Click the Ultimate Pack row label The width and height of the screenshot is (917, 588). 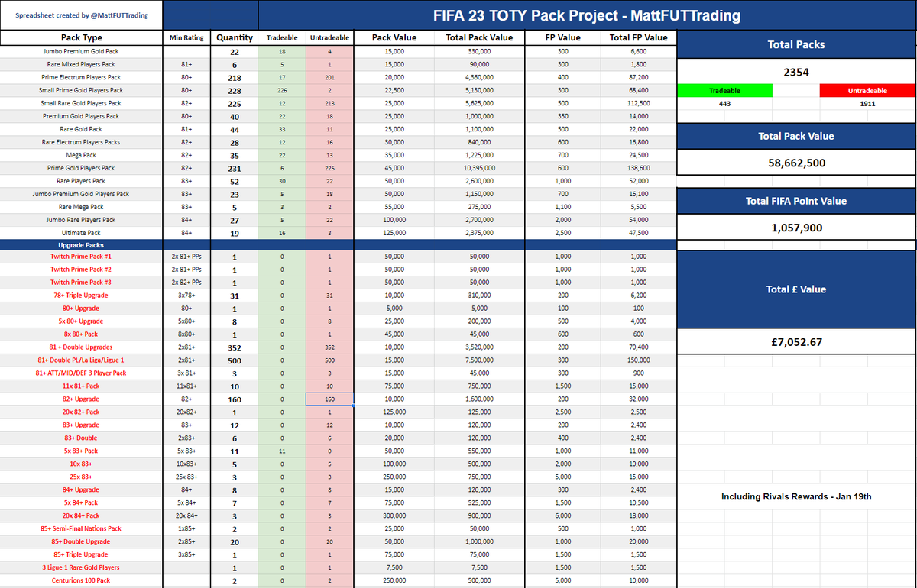[81, 233]
